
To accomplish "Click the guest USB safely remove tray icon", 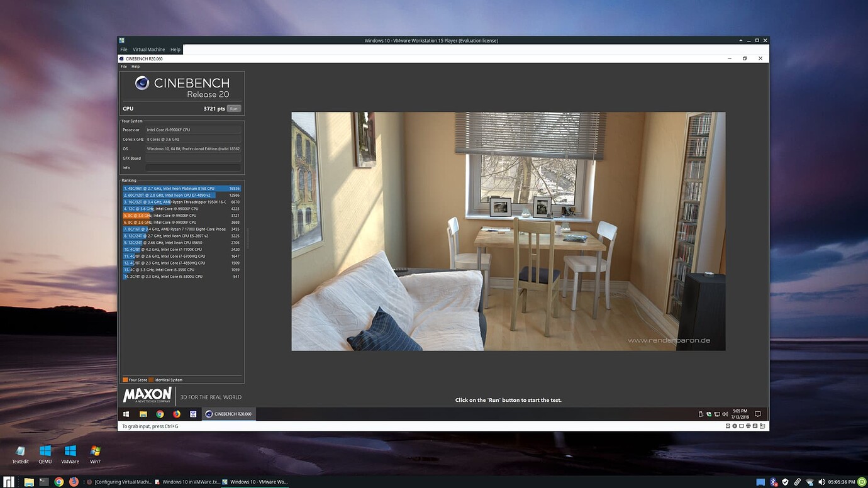I will [701, 414].
